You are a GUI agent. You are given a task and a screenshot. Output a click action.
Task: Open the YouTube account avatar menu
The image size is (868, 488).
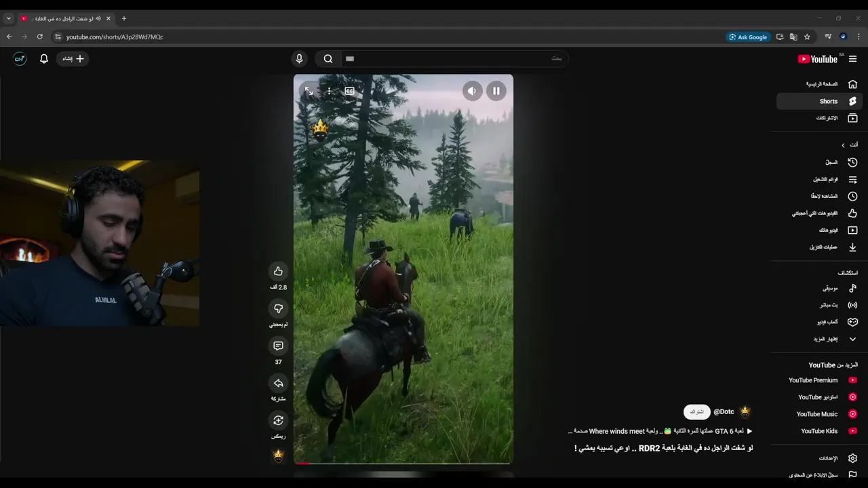tap(20, 59)
